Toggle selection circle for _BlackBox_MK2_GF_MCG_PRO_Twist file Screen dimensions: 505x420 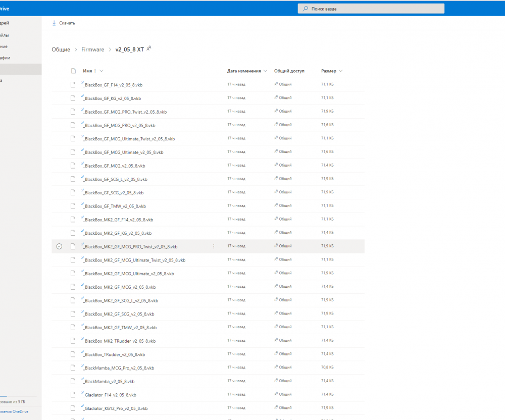tap(59, 246)
